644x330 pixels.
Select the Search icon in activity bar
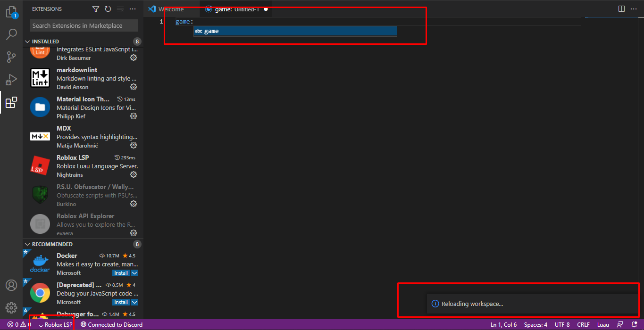pos(11,34)
